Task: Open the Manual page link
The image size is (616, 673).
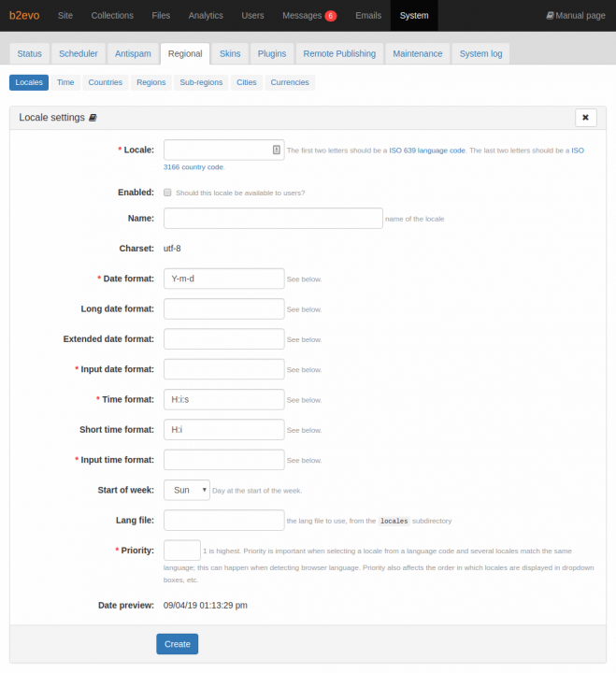Action: point(576,16)
